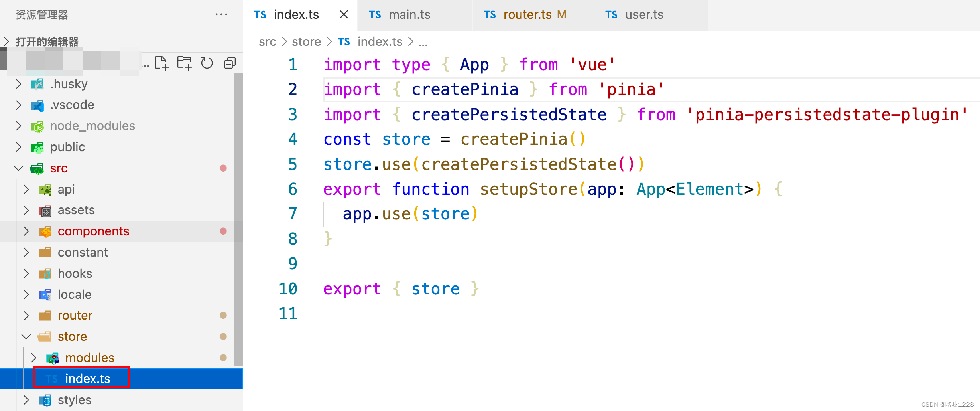Expand the hooks folder
The width and height of the screenshot is (980, 411).
pos(26,273)
